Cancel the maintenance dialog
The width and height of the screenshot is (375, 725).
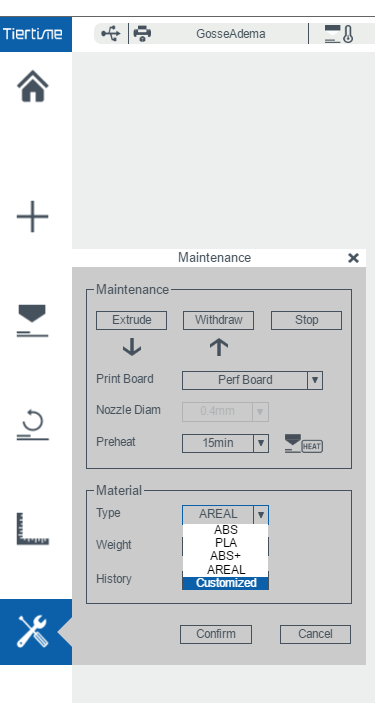point(315,634)
